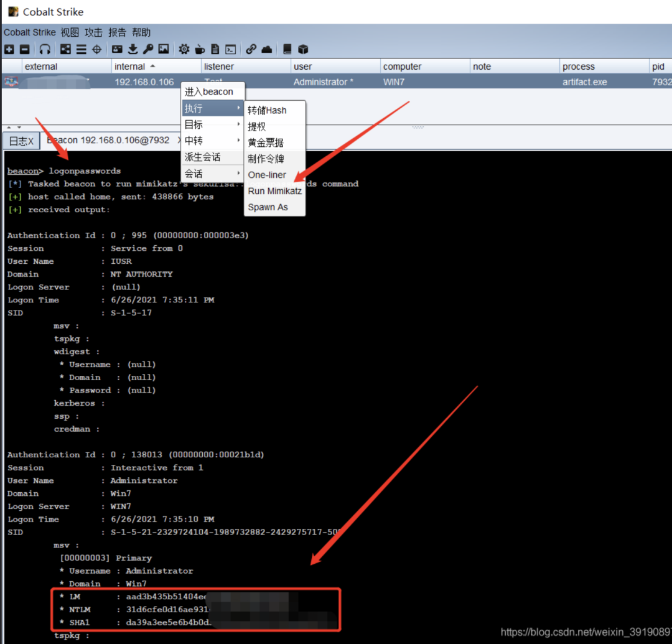This screenshot has width=672, height=644.
Task: Click the beacon session computer icon in row
Action: click(x=12, y=82)
